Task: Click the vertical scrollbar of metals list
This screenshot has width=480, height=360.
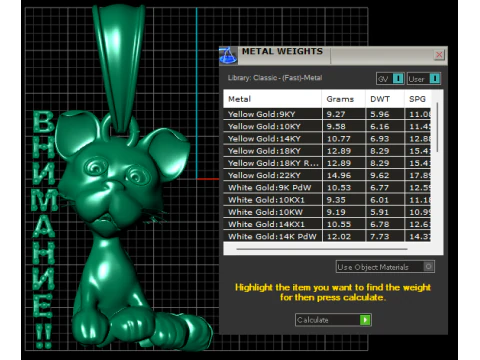Action: point(437,128)
